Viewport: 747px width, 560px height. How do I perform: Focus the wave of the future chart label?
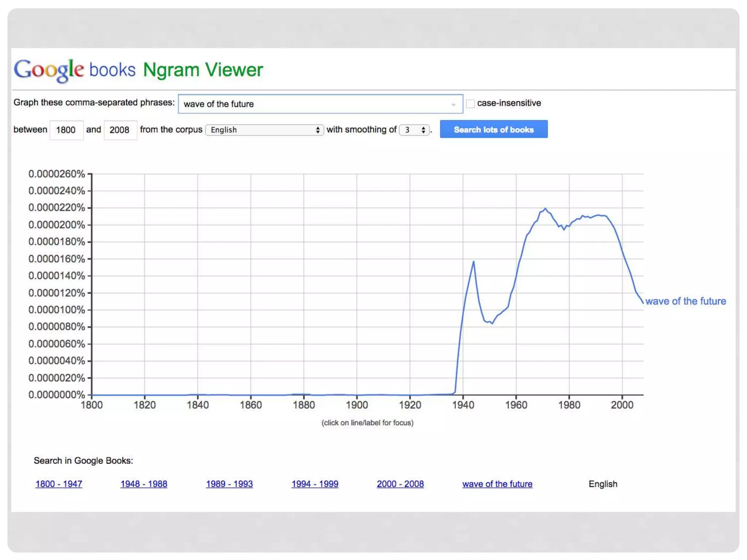pyautogui.click(x=685, y=301)
